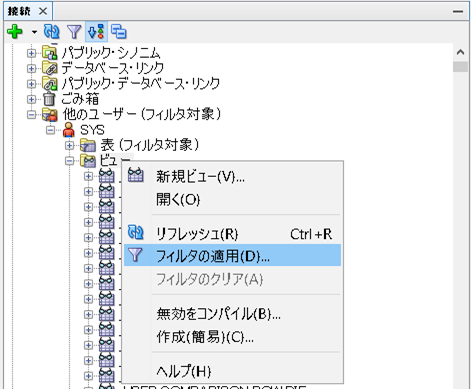Select the パブリック・データベース・リンク folder icon
The width and height of the screenshot is (471, 389).
49,84
